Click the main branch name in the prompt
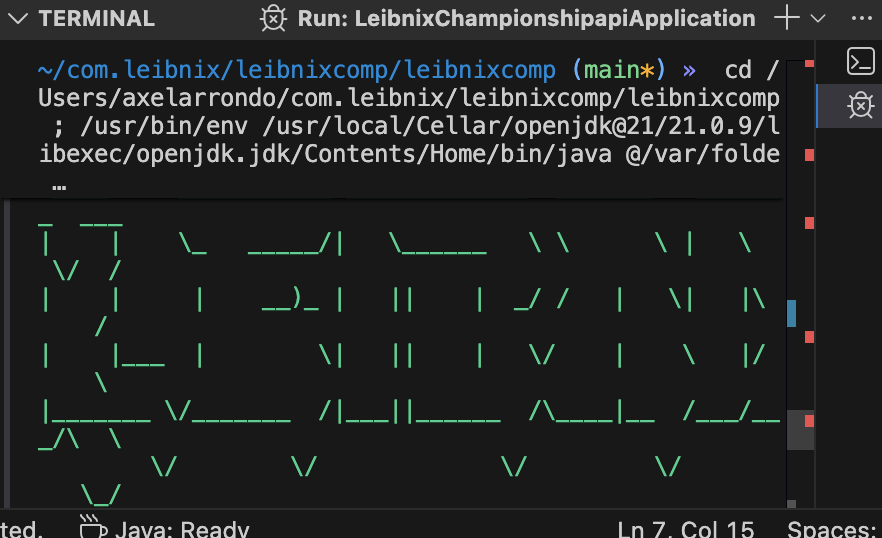 611,70
